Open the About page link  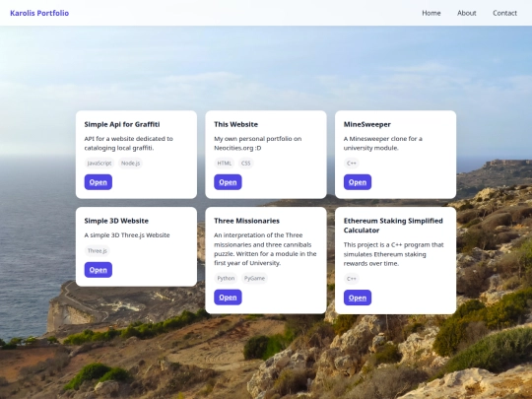467,13
